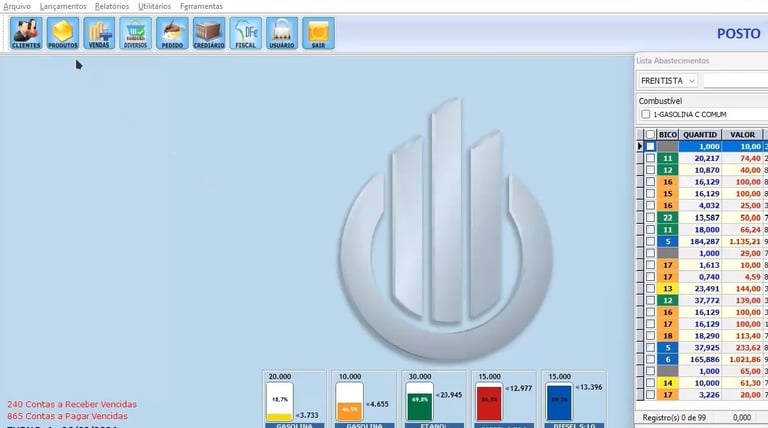This screenshot has height=428, width=768.
Task: Check the row with quantity 23,491
Action: point(650,288)
